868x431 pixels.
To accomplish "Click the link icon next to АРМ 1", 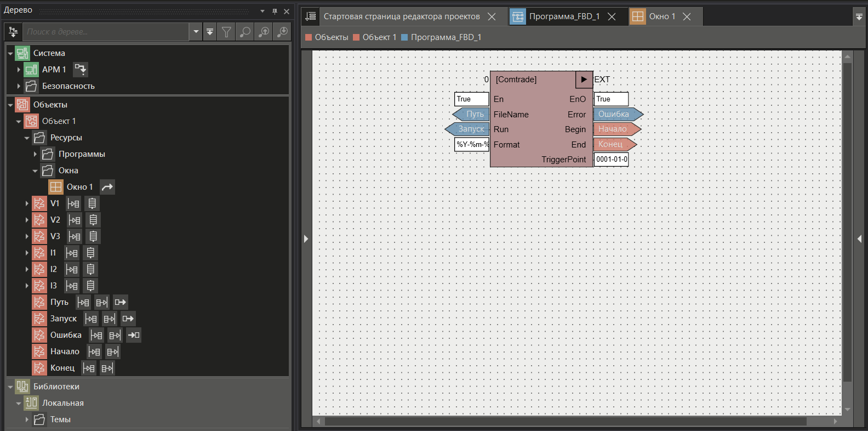I will (x=81, y=70).
